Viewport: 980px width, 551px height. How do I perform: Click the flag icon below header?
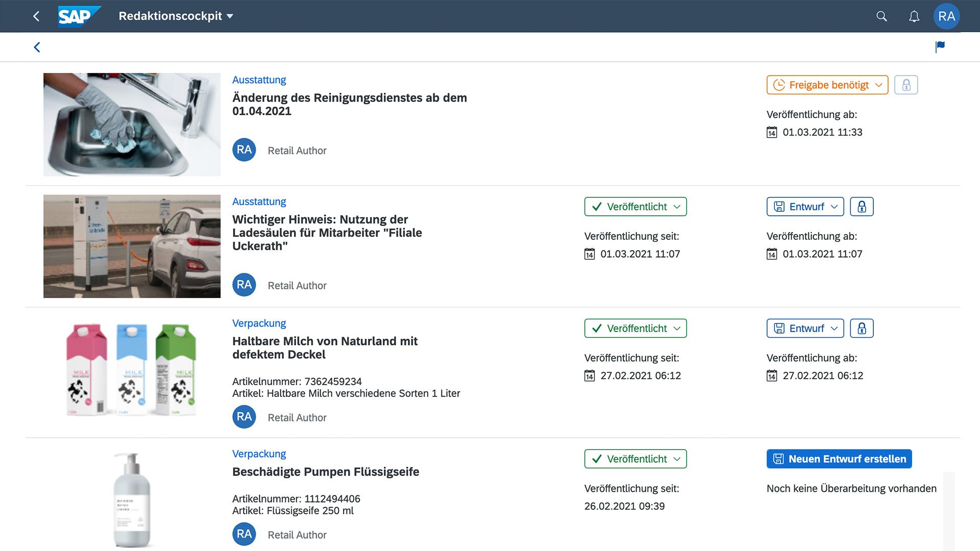click(940, 47)
